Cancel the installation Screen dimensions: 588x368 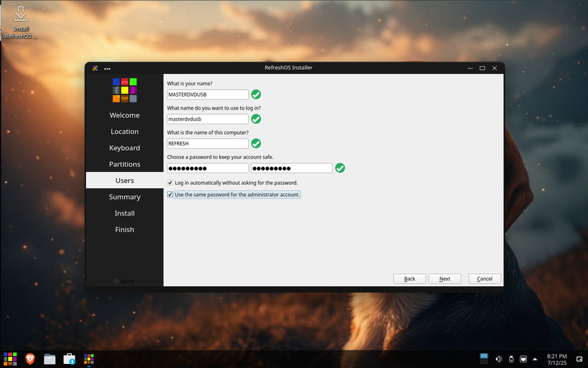pos(485,279)
